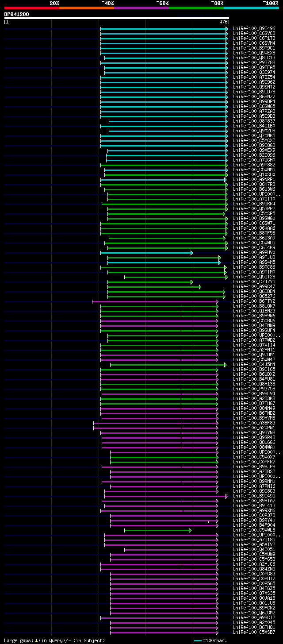Select UniRef100_A2X045 label

coord(254,622)
